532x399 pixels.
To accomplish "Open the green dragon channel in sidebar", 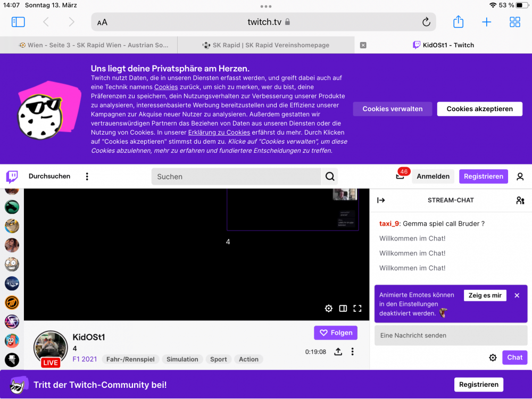I will tap(12, 207).
